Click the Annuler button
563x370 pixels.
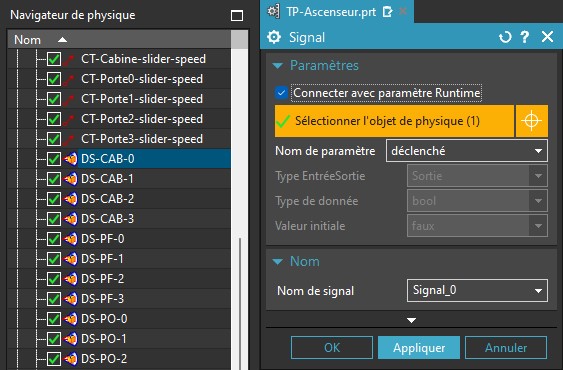[506, 348]
